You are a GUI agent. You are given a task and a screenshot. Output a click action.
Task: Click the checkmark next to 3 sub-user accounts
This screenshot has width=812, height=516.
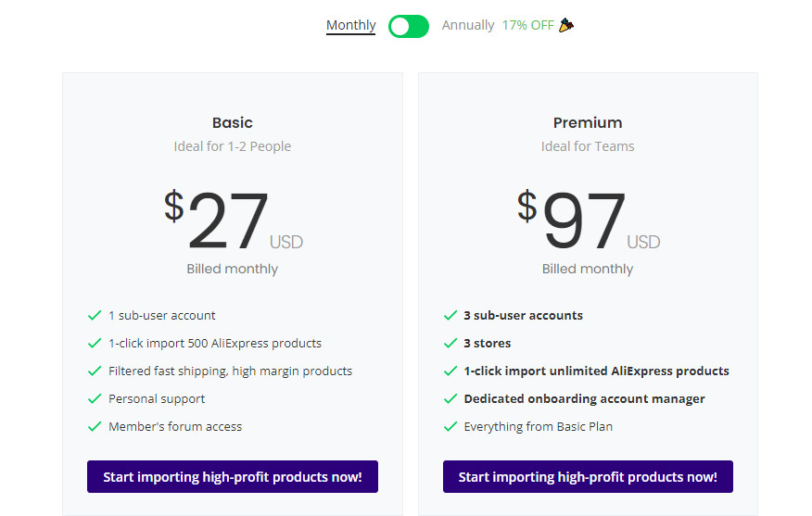tap(450, 315)
